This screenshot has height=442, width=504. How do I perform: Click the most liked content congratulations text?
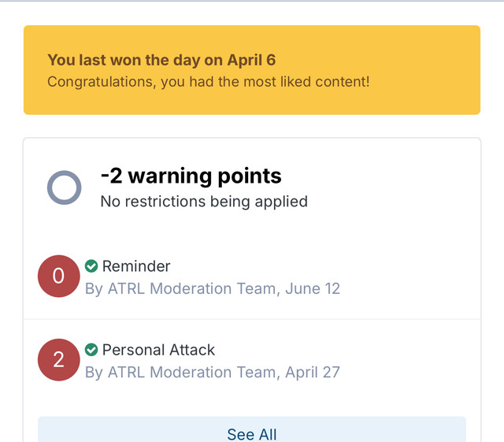pos(209,82)
